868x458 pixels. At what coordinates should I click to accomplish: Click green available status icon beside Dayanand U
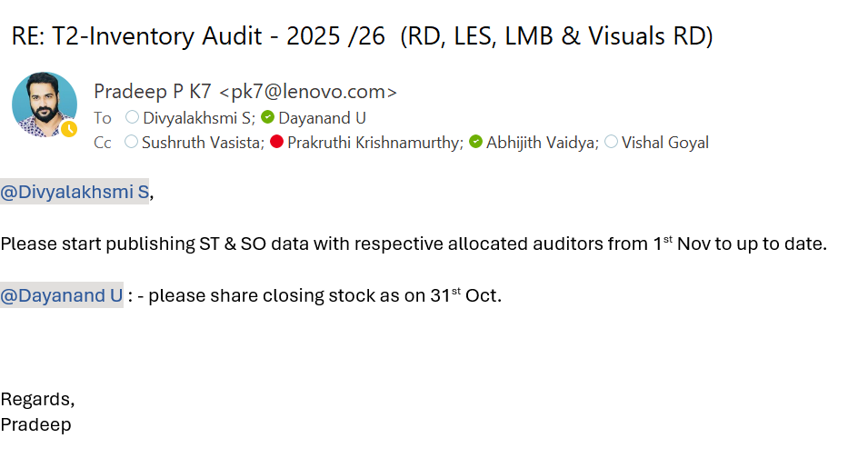267,117
